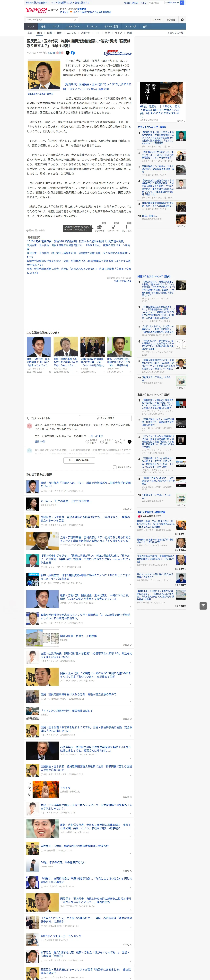Open 記事に関する報告 report link

point(36,230)
